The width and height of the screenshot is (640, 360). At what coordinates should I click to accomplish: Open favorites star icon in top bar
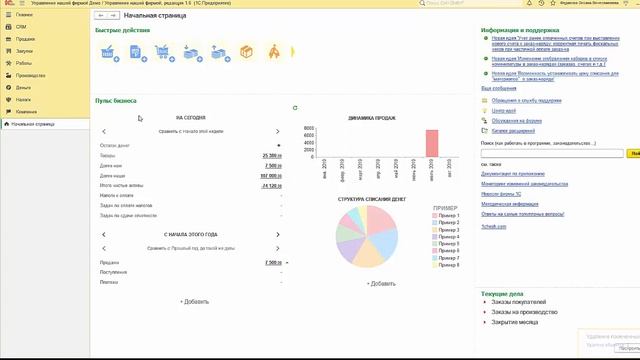click(553, 3)
